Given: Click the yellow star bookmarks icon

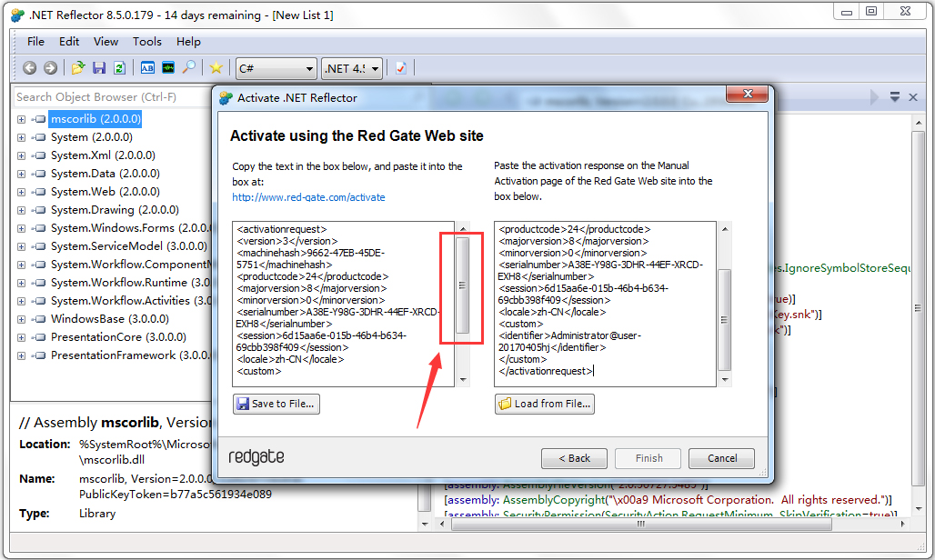Looking at the screenshot, I should (x=216, y=68).
